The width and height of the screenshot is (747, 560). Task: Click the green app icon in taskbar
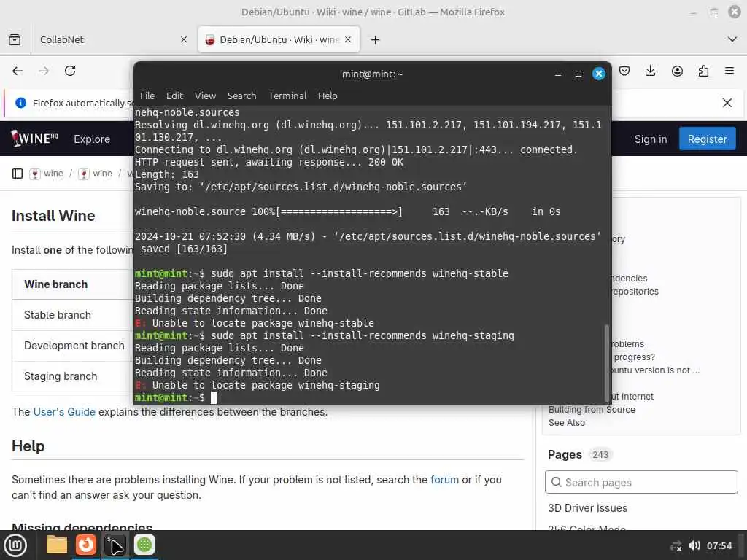click(144, 545)
